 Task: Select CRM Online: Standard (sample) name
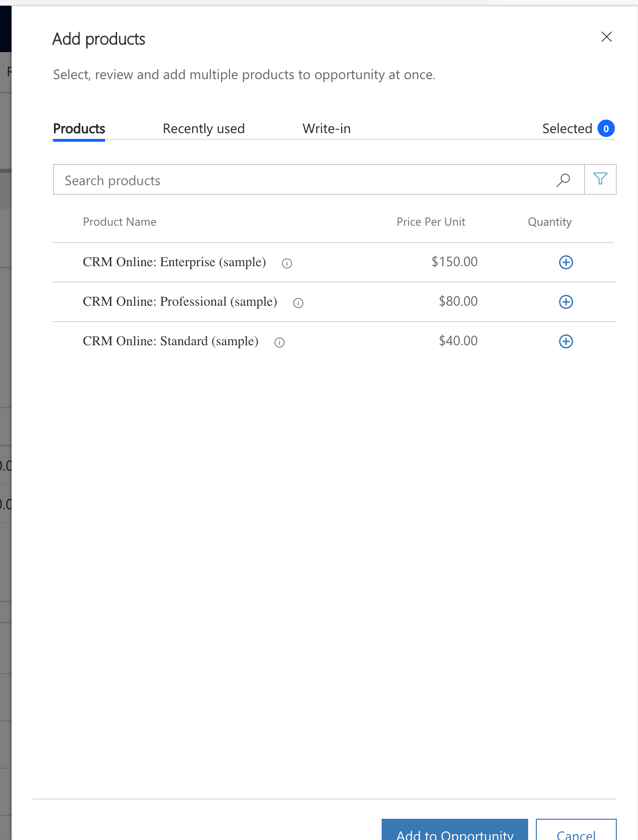[171, 341]
